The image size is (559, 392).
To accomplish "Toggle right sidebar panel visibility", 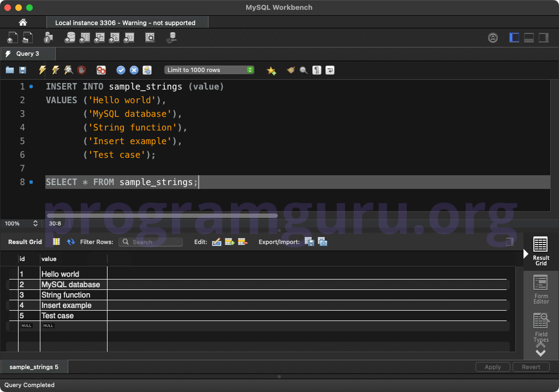I will point(544,38).
